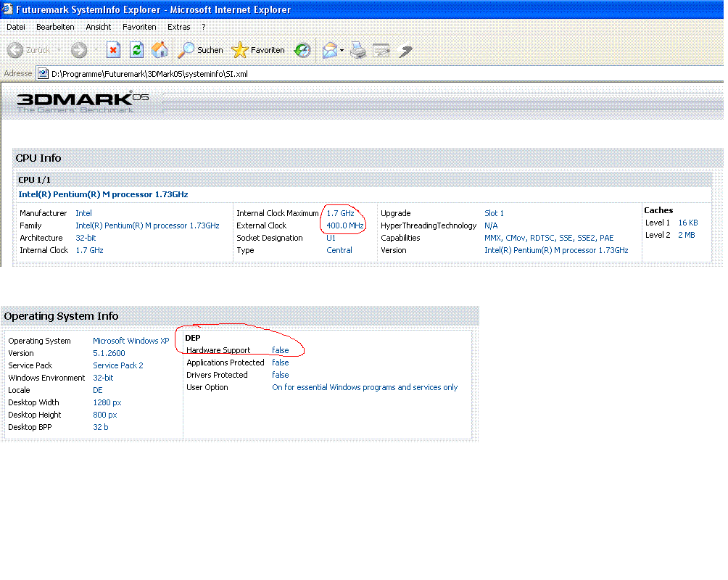Click Level 2 cache value 2 MB

click(686, 235)
